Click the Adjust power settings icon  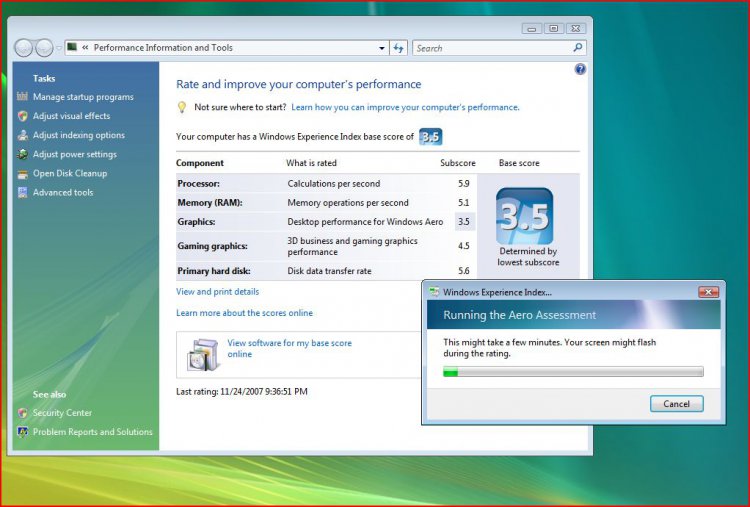[22, 154]
